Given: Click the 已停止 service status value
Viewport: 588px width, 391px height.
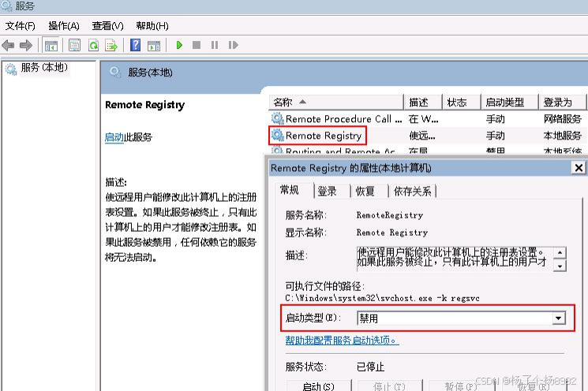Looking at the screenshot, I should [370, 367].
